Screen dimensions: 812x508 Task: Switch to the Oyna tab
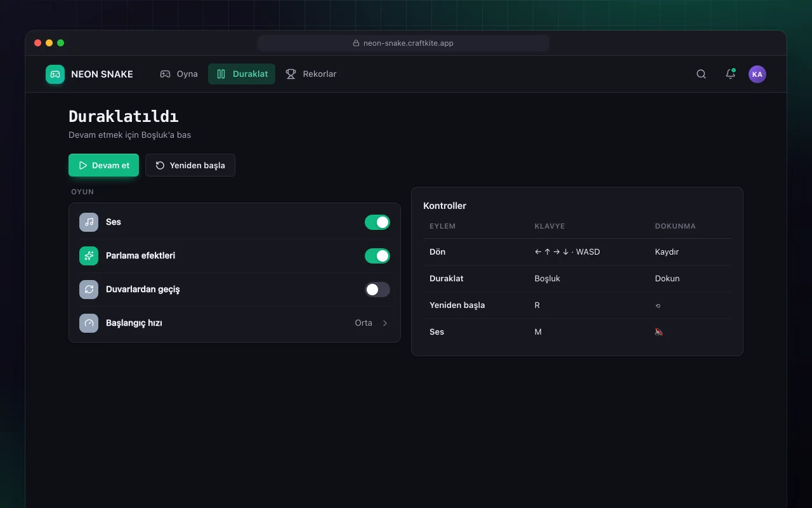tap(179, 74)
